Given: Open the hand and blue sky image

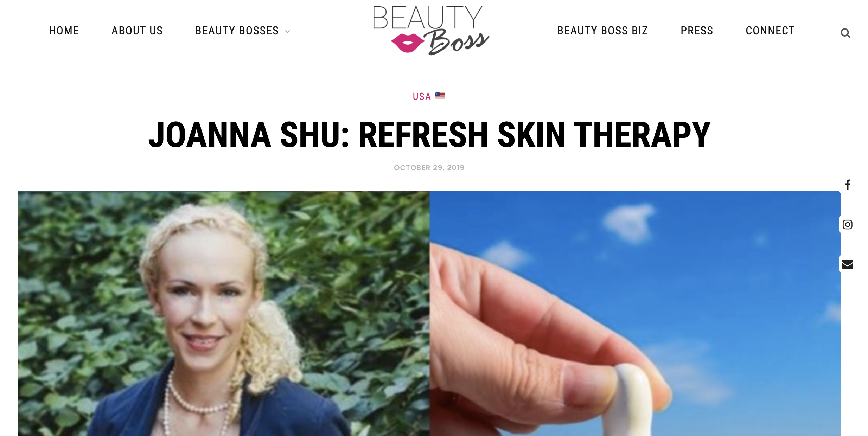Looking at the screenshot, I should 635,314.
